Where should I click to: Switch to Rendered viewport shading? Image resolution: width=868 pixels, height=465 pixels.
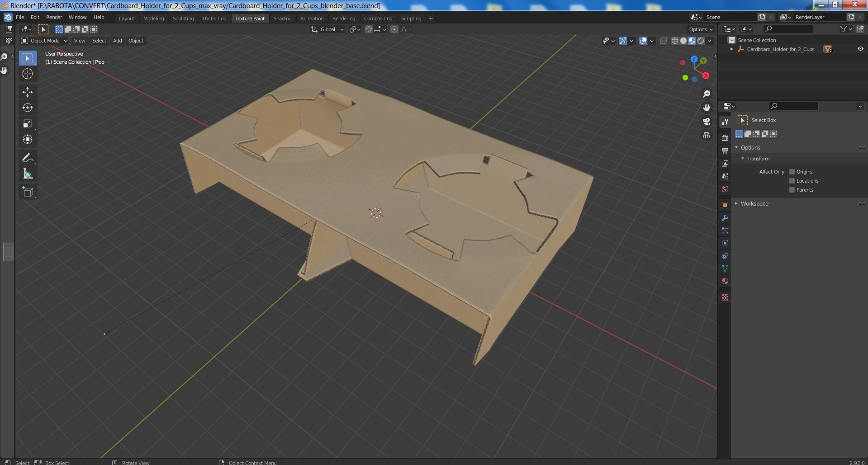tap(701, 41)
